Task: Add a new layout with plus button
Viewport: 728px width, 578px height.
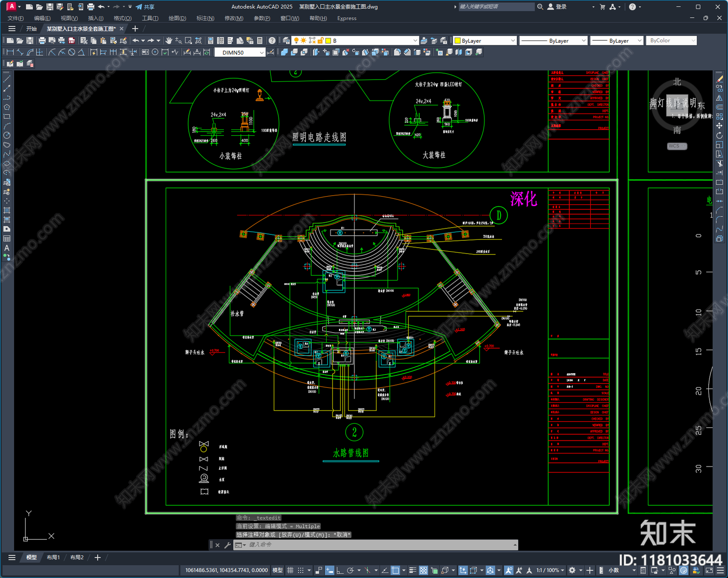Action: (x=97, y=558)
